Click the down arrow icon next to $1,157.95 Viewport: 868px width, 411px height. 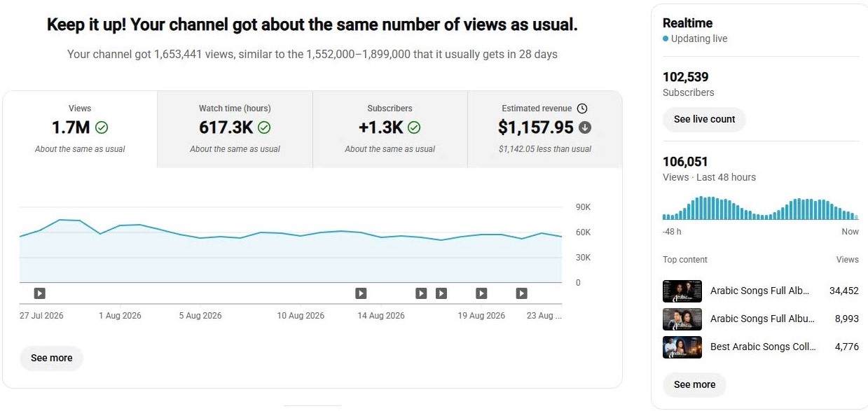(585, 127)
